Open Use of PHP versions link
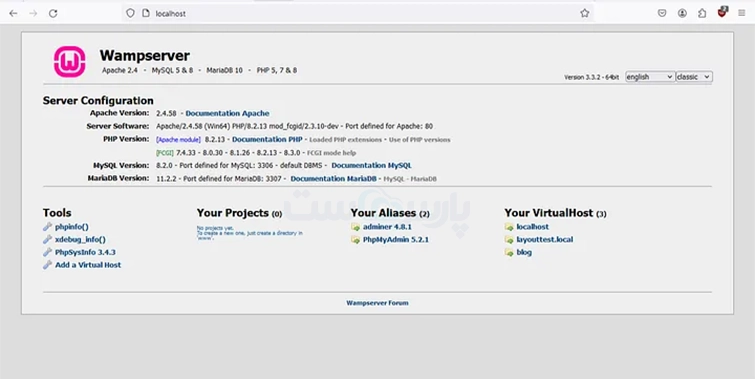Image resolution: width=755 pixels, height=379 pixels. click(x=419, y=140)
